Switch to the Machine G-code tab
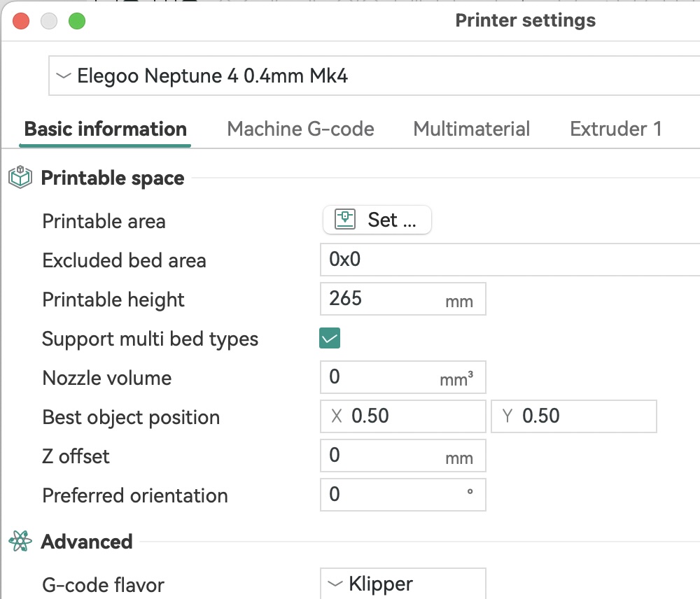Viewport: 700px width, 599px height. point(300,129)
